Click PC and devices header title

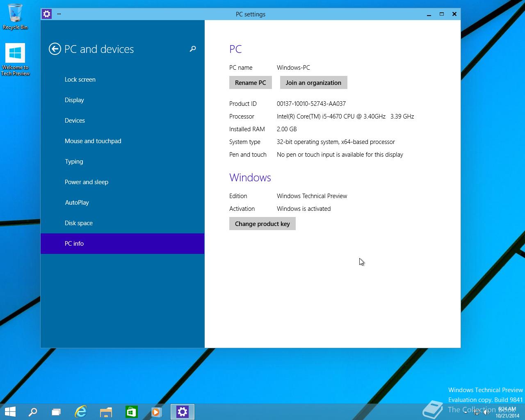(x=99, y=49)
